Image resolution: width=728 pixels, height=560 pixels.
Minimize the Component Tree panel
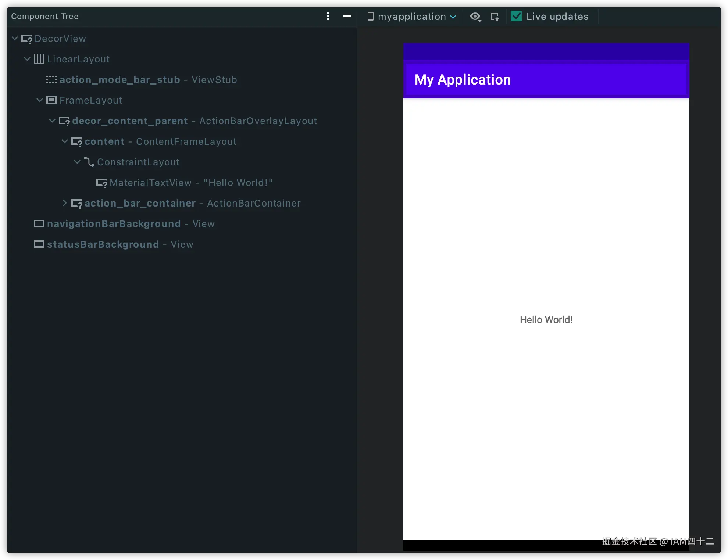[347, 16]
